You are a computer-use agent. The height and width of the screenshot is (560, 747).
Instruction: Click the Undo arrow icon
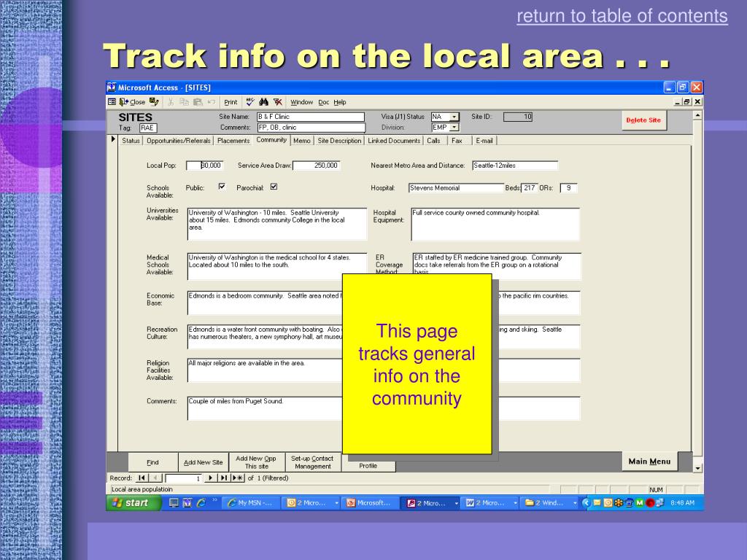click(x=212, y=102)
